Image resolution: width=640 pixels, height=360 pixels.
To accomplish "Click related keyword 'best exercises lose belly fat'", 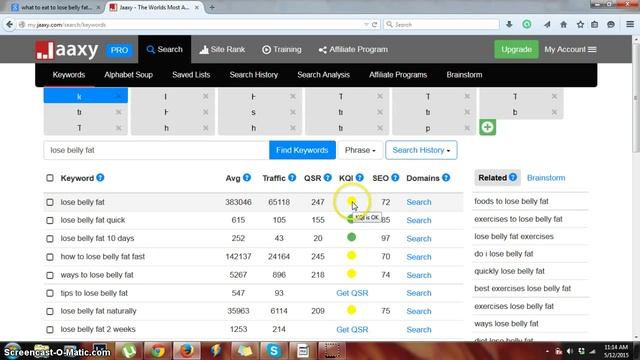I will pyautogui.click(x=522, y=289).
